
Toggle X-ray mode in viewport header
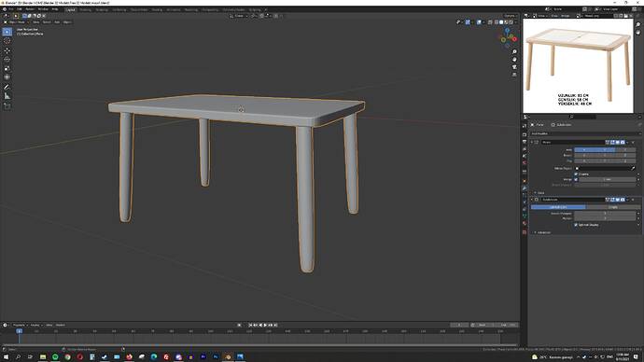(x=490, y=22)
